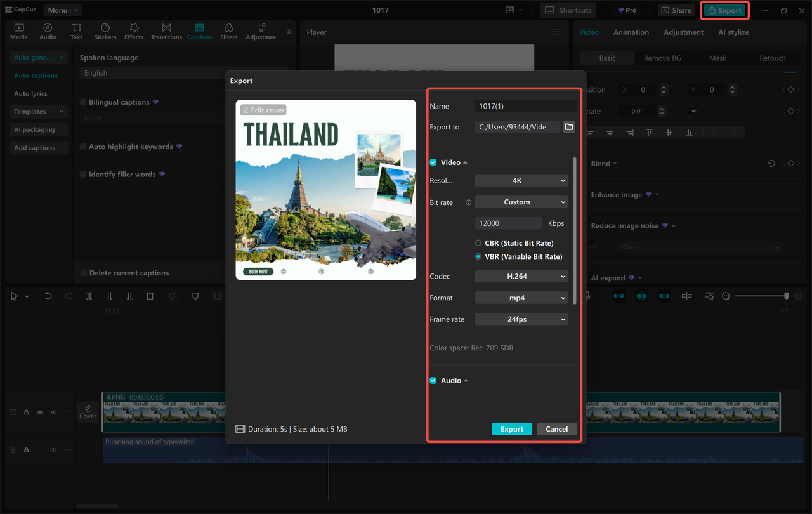Screen dimensions: 812x514
Task: Click Edit cover on the Thailand thumbnail
Action: click(263, 109)
